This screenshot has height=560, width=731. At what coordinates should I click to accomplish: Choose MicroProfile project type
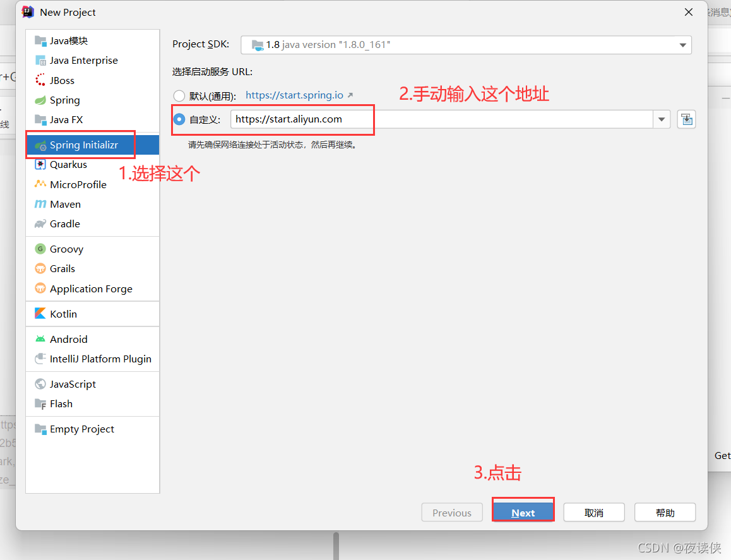(x=93, y=184)
